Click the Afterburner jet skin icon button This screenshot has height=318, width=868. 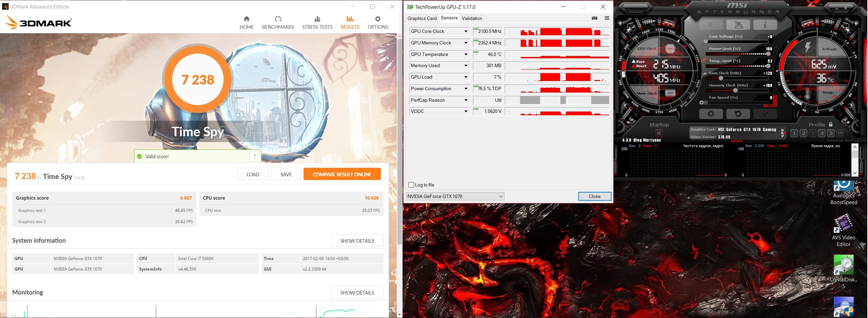pyautogui.click(x=739, y=25)
